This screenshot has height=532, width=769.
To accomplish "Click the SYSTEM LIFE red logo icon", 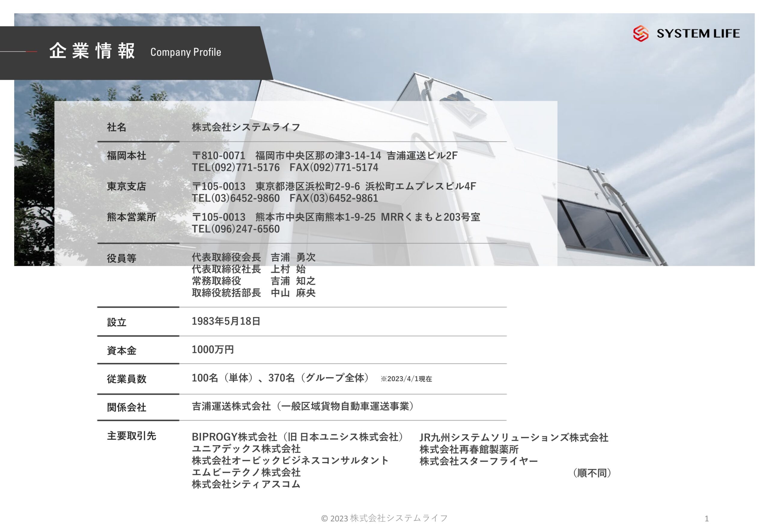I will coord(641,33).
